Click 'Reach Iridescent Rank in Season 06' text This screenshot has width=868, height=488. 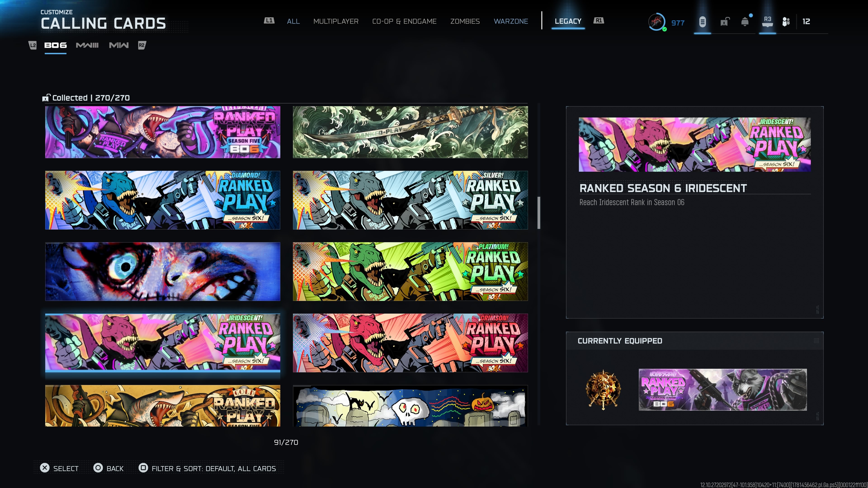(x=632, y=202)
